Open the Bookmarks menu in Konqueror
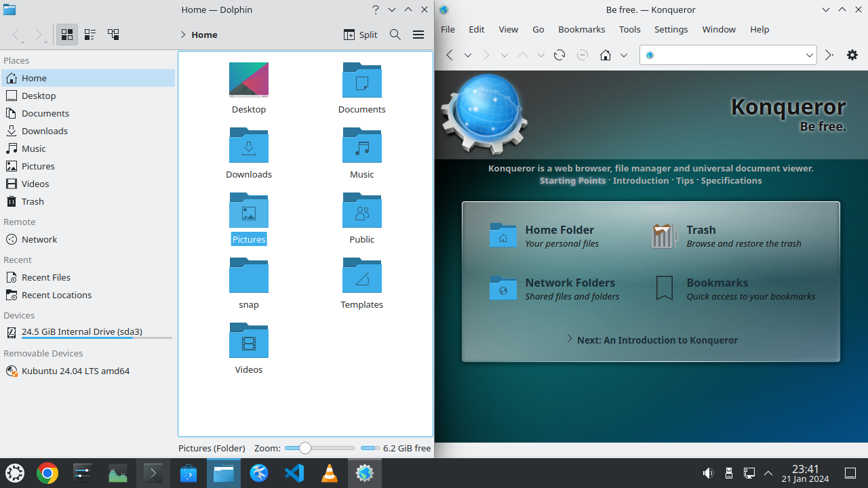This screenshot has height=488, width=868. tap(582, 29)
